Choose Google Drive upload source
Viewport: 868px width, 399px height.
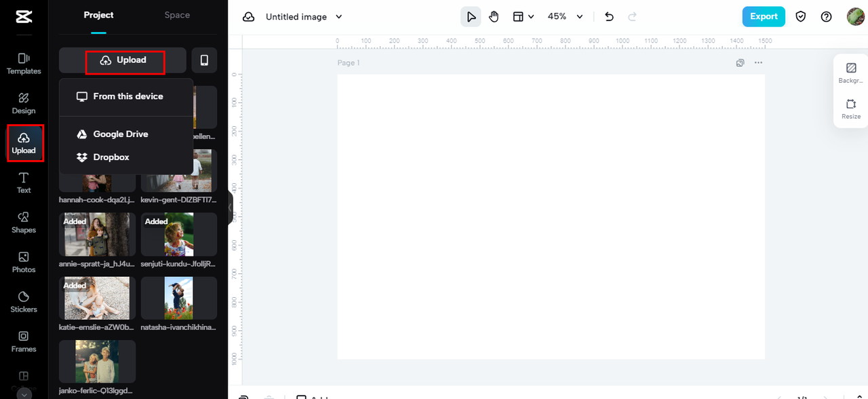click(126, 134)
